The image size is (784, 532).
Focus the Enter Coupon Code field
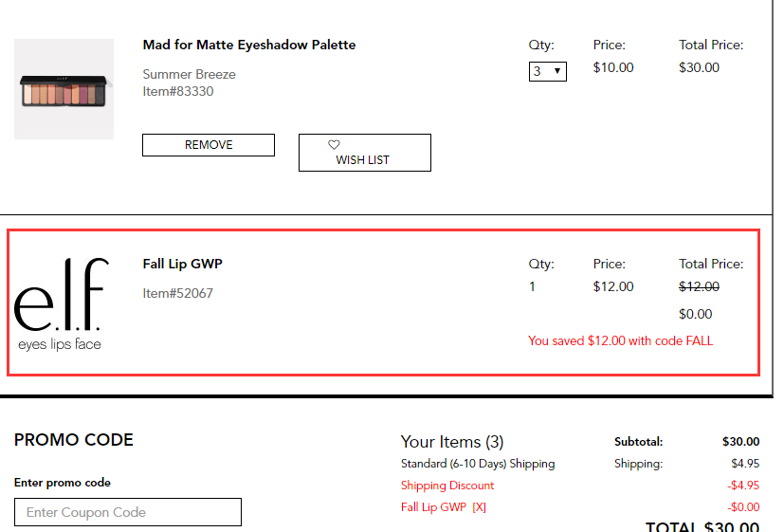coord(128,512)
